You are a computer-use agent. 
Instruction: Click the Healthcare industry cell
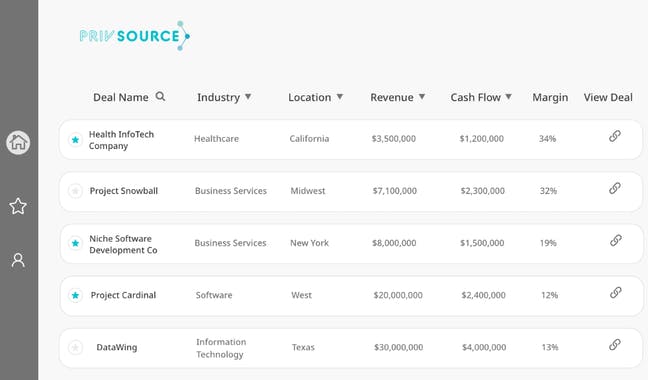(216, 139)
